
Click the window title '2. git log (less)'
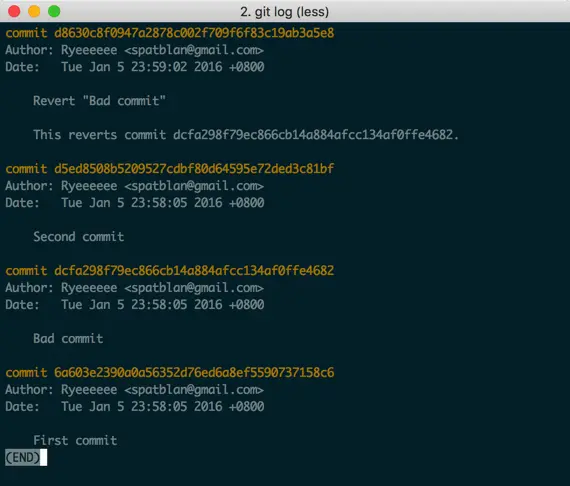[x=285, y=12]
